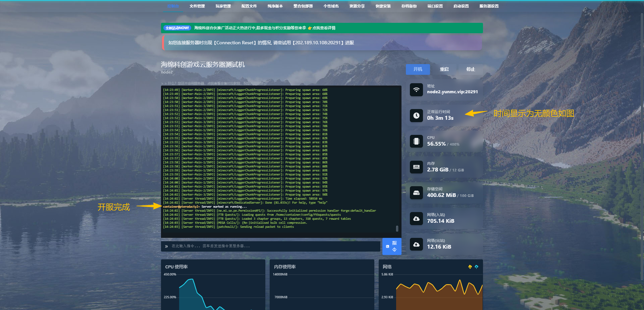
Task: Click the CPU chip icon
Action: (x=416, y=141)
